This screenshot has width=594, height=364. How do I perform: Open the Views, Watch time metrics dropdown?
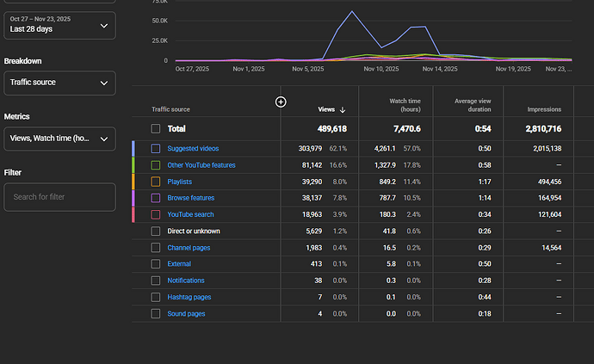59,139
